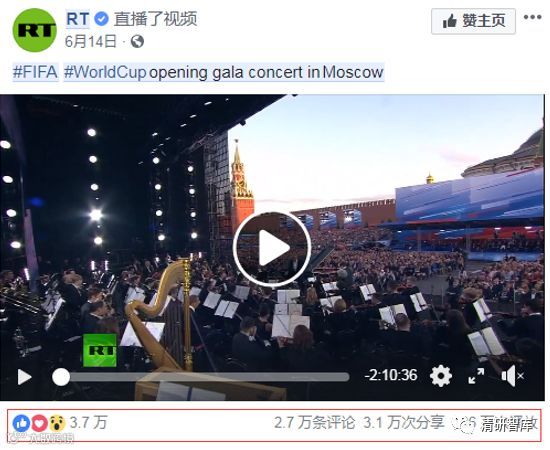Click the small play button in controls
The height and width of the screenshot is (450, 550).
pyautogui.click(x=25, y=377)
